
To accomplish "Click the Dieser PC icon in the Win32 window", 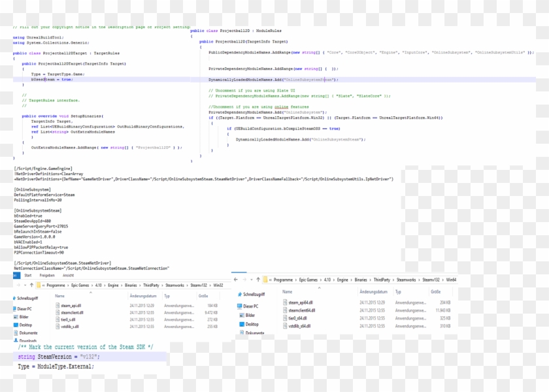I will point(14,309).
